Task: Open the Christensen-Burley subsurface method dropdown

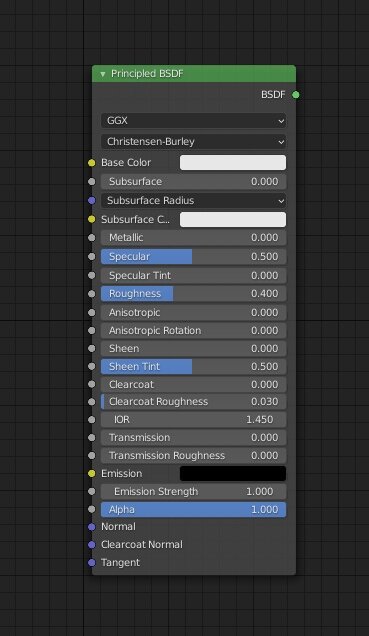Action: point(193,142)
